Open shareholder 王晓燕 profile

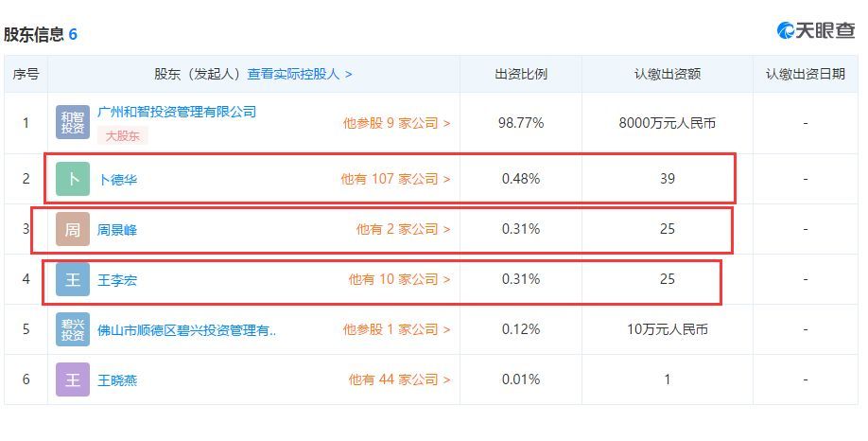[117, 380]
